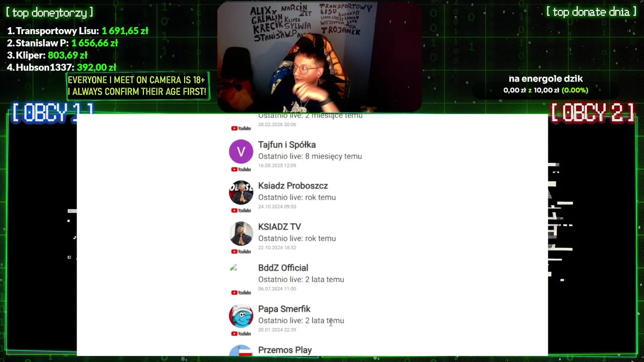The image size is (644, 362).
Task: Click donor entry Hubson1337
Action: coord(61,67)
